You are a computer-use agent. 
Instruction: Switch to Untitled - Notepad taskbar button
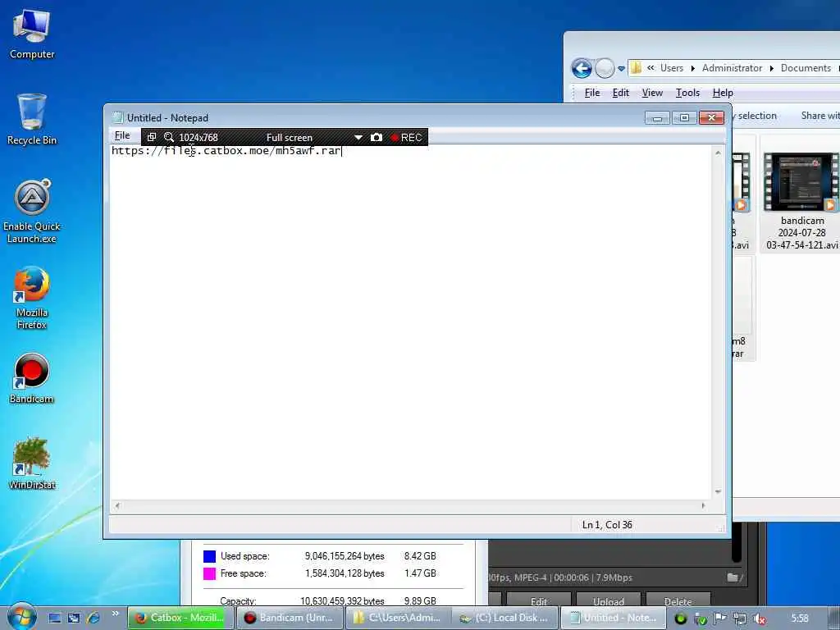[614, 618]
